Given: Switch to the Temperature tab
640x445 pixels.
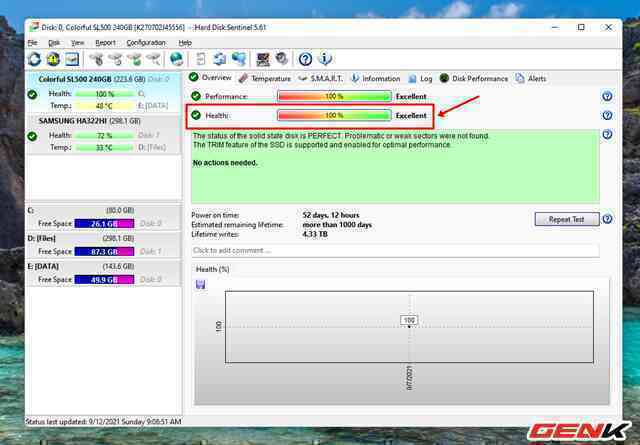Looking at the screenshot, I should [x=265, y=78].
